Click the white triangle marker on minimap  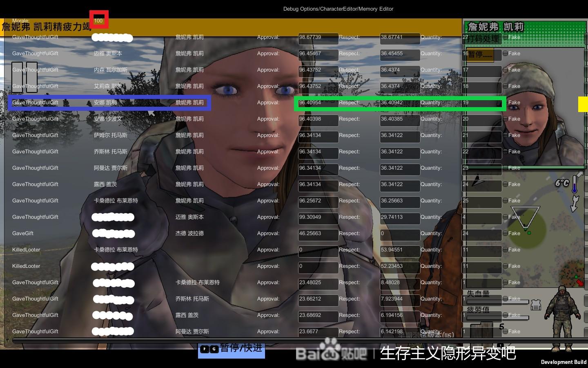tap(525, 218)
